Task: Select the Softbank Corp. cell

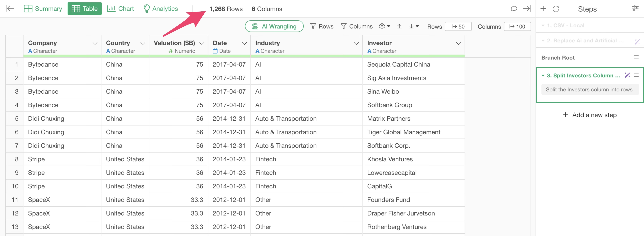Action: coord(413,146)
